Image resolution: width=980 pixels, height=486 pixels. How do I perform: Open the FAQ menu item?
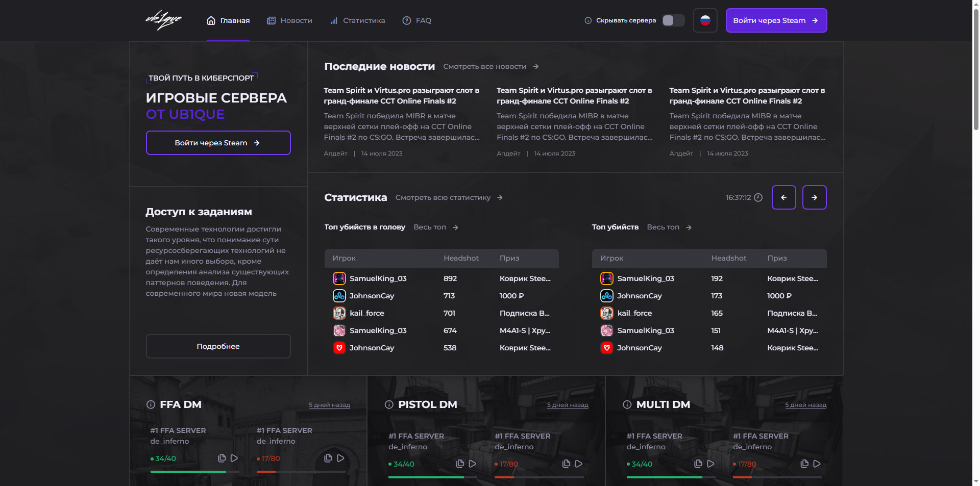(x=417, y=20)
